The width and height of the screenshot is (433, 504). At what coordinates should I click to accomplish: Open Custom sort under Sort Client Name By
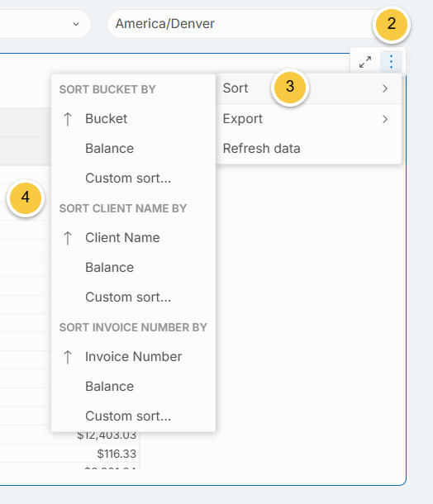(x=133, y=297)
